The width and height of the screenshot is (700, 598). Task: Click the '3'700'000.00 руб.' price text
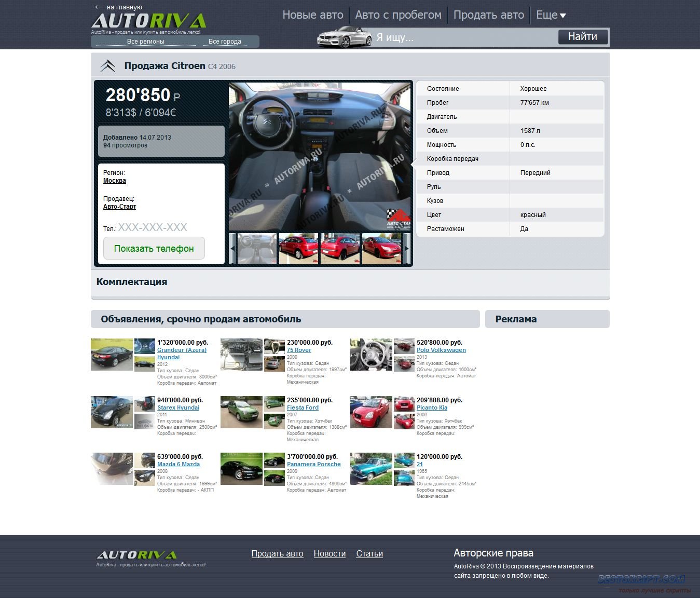click(312, 457)
